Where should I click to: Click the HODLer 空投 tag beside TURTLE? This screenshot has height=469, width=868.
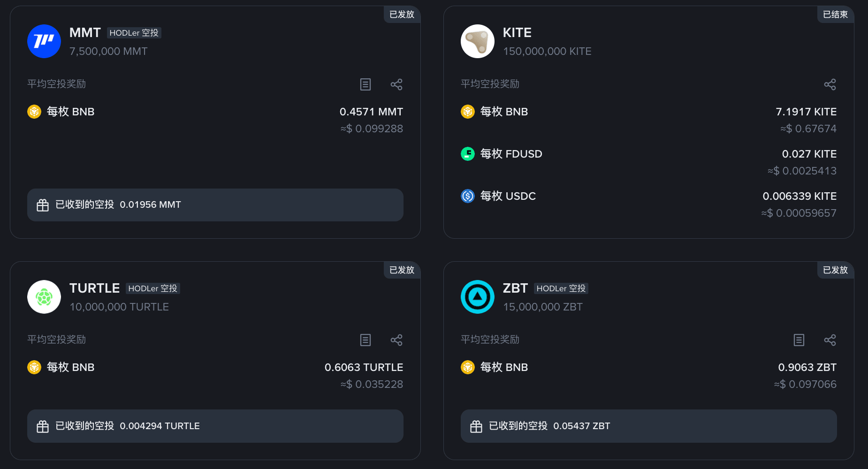tap(153, 288)
